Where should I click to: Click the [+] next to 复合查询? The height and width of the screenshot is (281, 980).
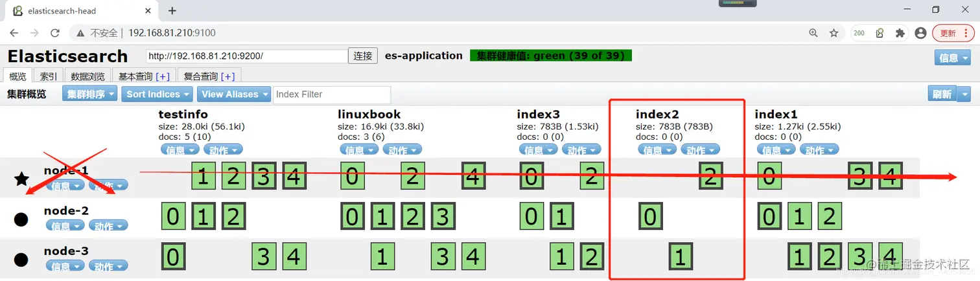click(x=227, y=76)
